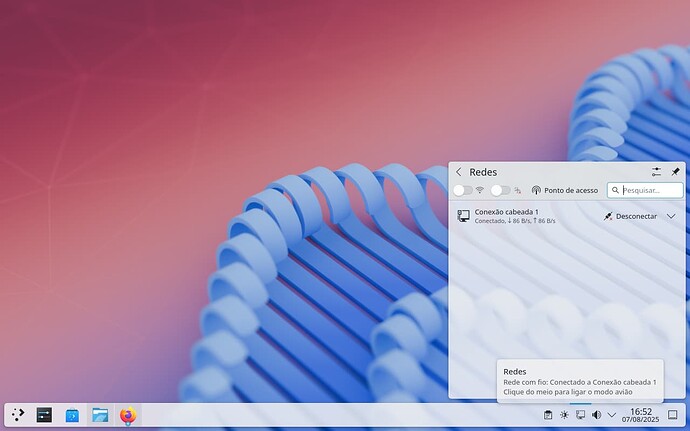Expand details for Conexão cabeada 1
690x431 pixels.
coord(671,216)
